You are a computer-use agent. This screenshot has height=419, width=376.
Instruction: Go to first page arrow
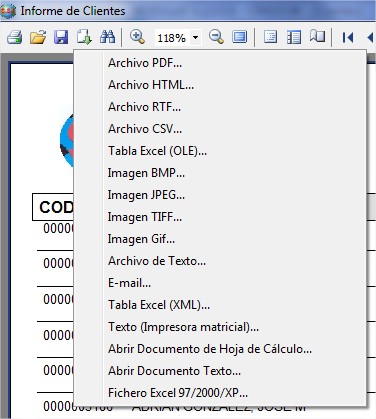(x=347, y=37)
